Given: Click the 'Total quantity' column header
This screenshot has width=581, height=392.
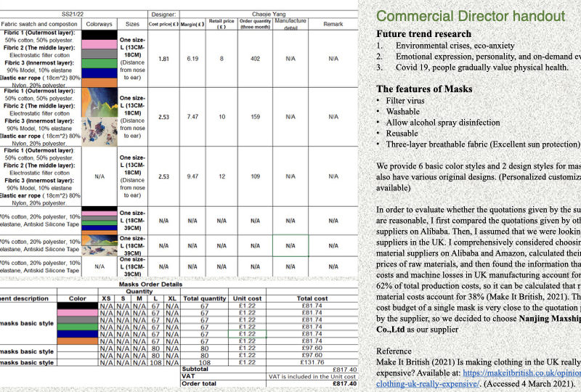Looking at the screenshot, I should [205, 298].
